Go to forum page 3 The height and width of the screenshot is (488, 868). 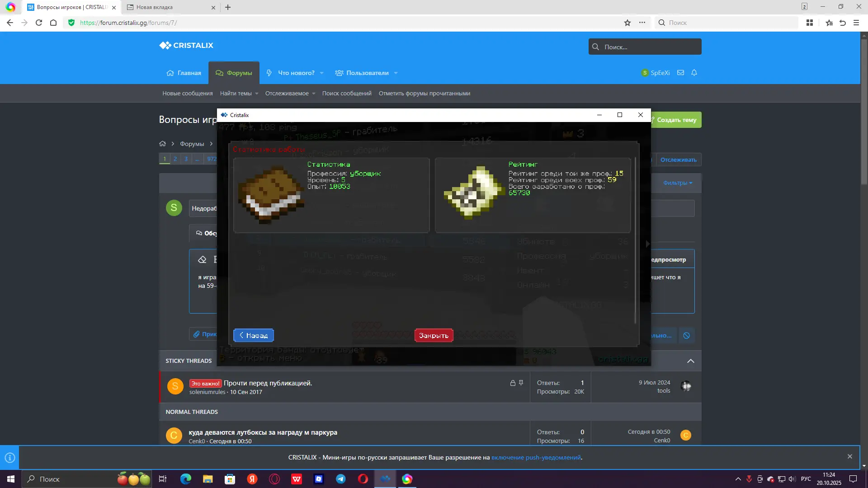[186, 159]
